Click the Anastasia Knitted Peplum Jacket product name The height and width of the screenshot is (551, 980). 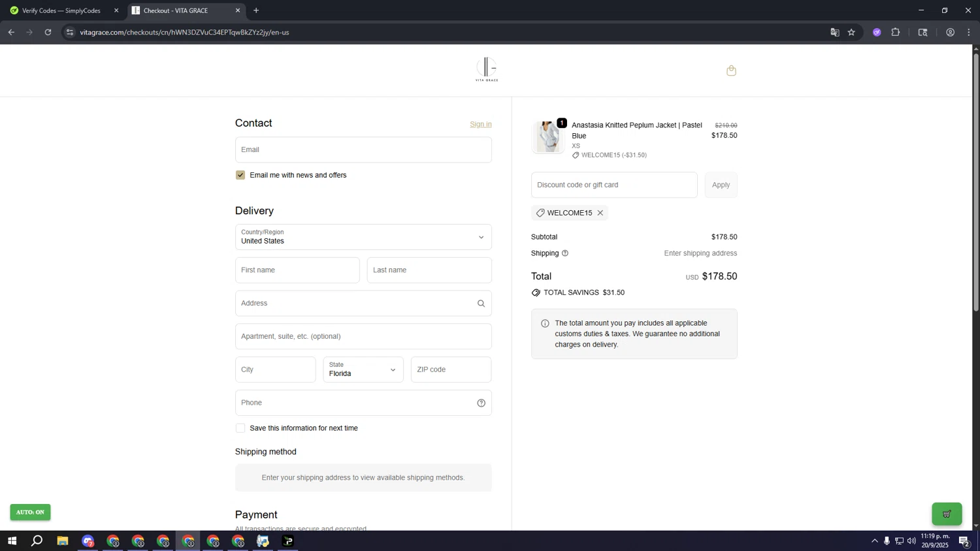tap(637, 131)
